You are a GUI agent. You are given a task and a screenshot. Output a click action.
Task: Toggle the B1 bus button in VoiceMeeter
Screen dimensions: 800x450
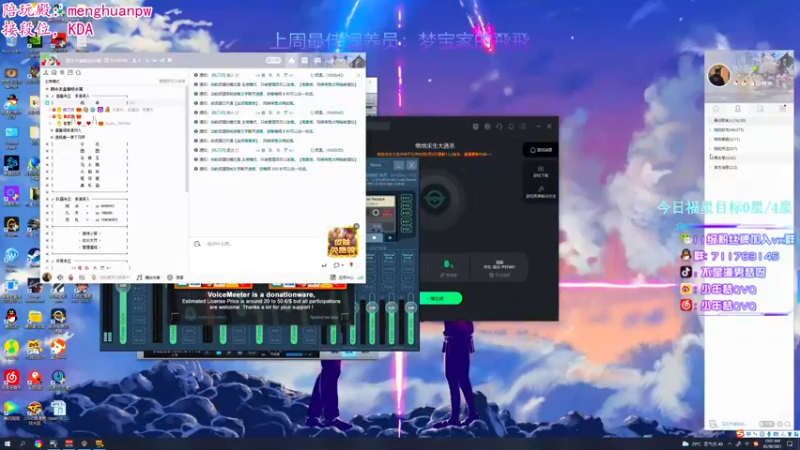coord(406,221)
